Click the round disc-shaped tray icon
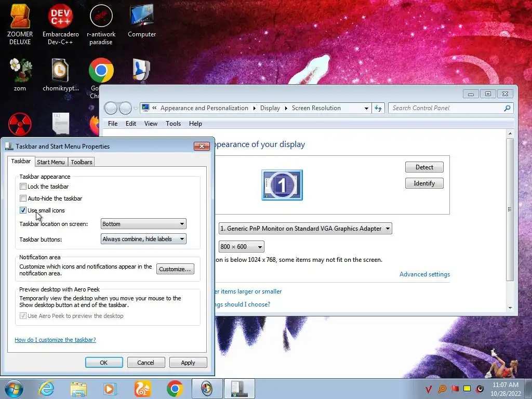 click(480, 389)
